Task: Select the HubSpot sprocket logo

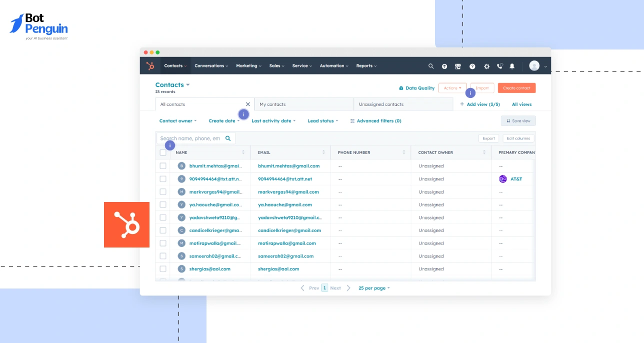Action: coord(150,65)
